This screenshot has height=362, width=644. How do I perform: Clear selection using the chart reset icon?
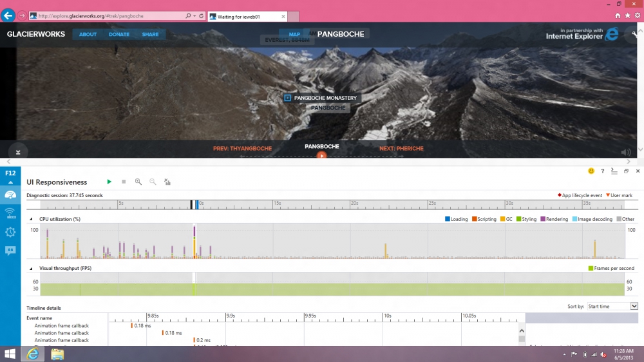[167, 182]
